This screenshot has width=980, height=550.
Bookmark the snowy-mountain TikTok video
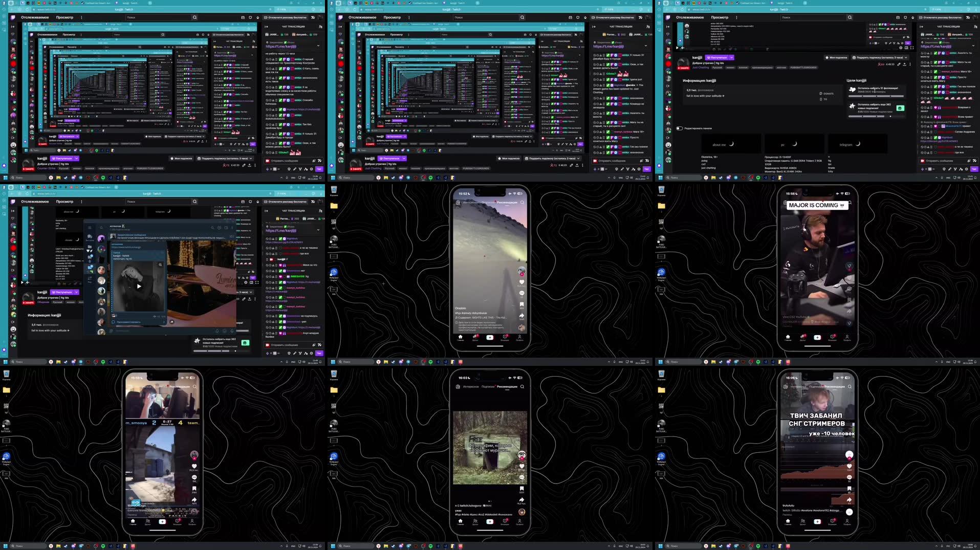(x=521, y=304)
